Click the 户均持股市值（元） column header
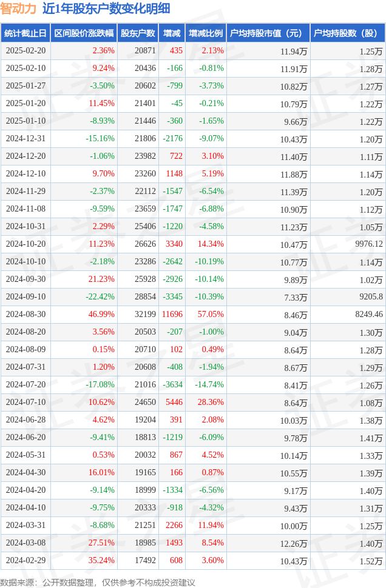The height and width of the screenshot is (588, 386). click(x=268, y=33)
